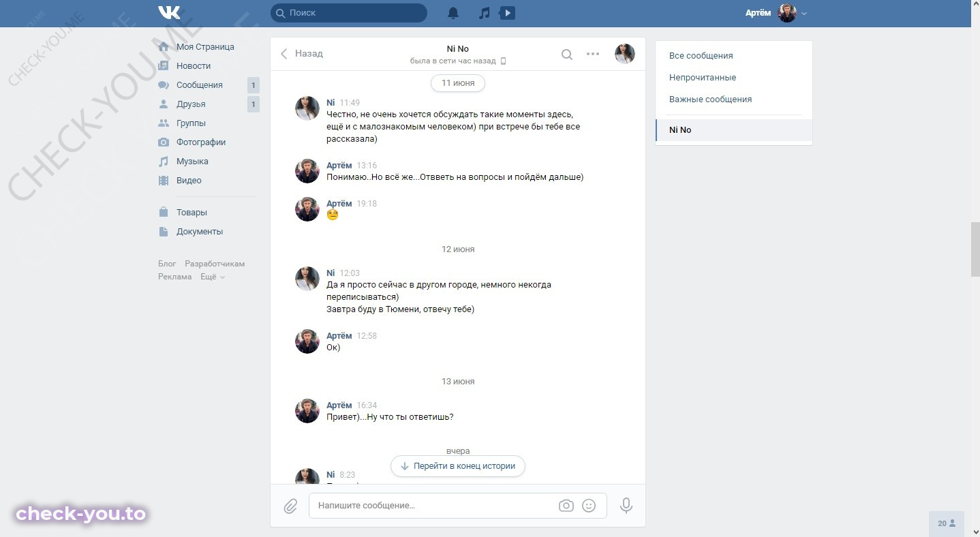This screenshot has height=537, width=980.
Task: Open the music note player icon
Action: pyautogui.click(x=484, y=13)
